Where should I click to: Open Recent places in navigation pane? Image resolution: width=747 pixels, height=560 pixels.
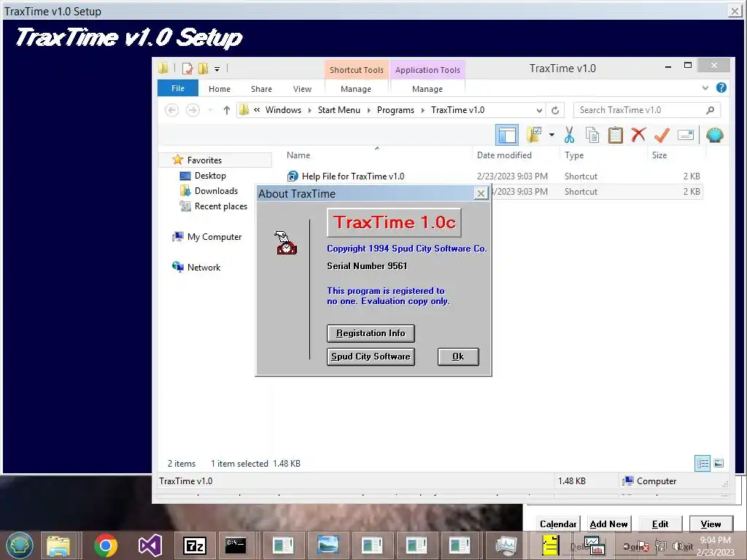click(x=220, y=206)
